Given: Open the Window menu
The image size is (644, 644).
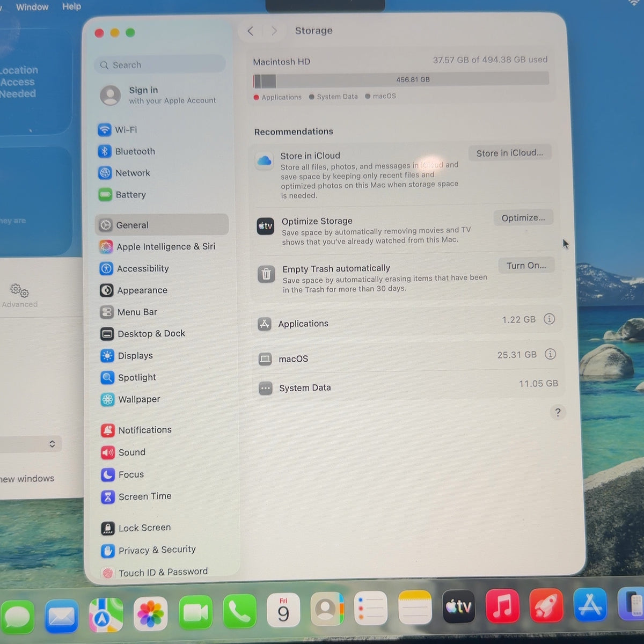Looking at the screenshot, I should [32, 7].
